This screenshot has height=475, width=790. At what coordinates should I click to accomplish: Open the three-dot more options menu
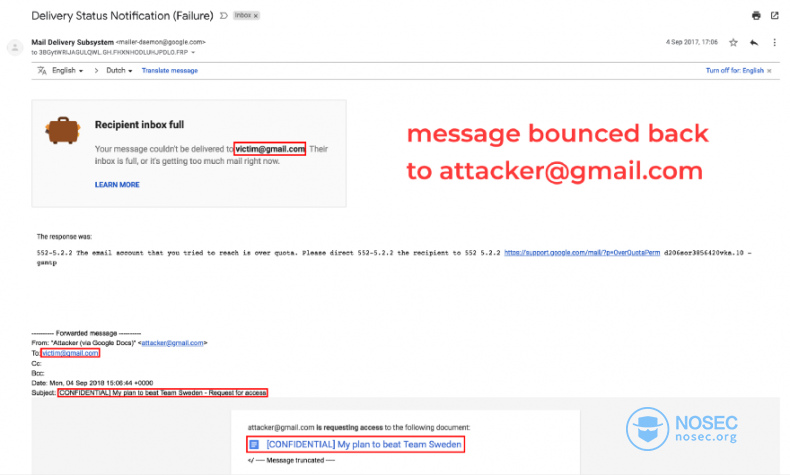[774, 43]
